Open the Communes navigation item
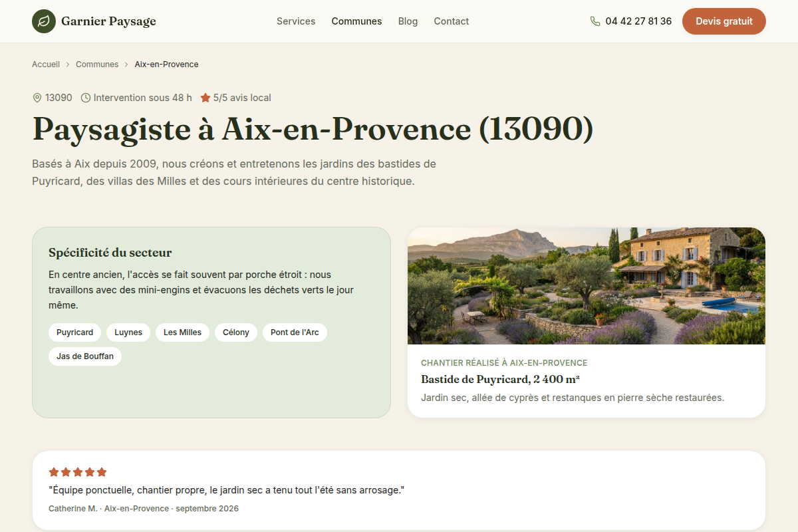The height and width of the screenshot is (532, 798). click(356, 21)
